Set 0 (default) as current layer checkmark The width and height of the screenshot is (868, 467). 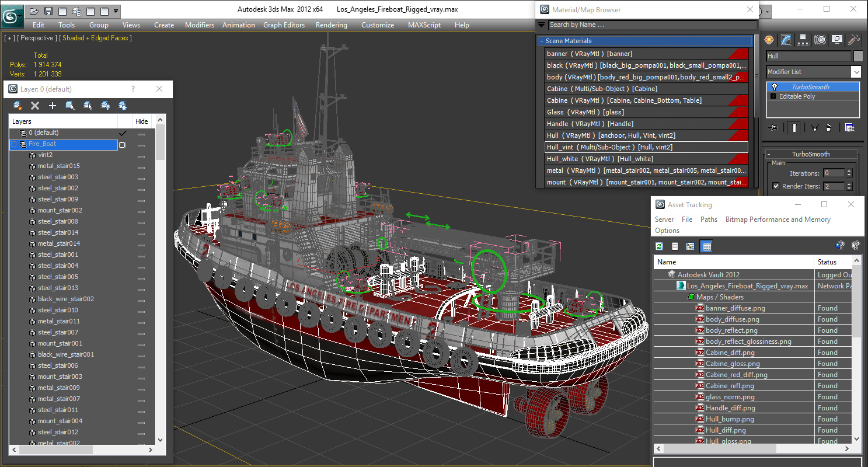[123, 133]
